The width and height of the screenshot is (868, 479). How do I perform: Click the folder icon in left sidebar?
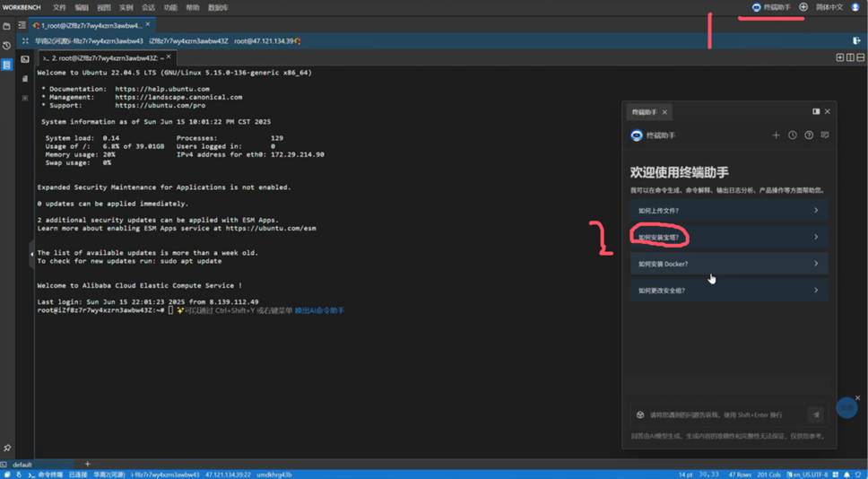(7, 26)
